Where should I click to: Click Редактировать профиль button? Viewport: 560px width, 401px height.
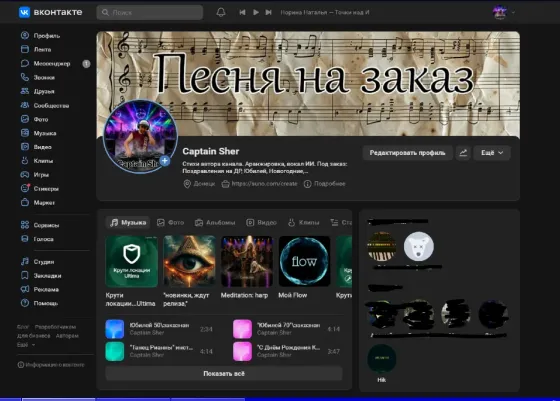pyautogui.click(x=408, y=153)
